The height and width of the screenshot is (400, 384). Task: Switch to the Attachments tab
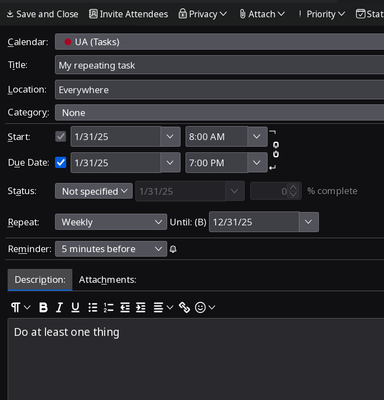[107, 280]
